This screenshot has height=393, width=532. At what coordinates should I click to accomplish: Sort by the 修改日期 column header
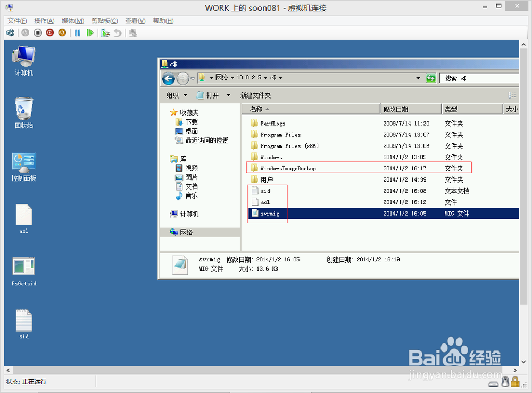point(411,109)
